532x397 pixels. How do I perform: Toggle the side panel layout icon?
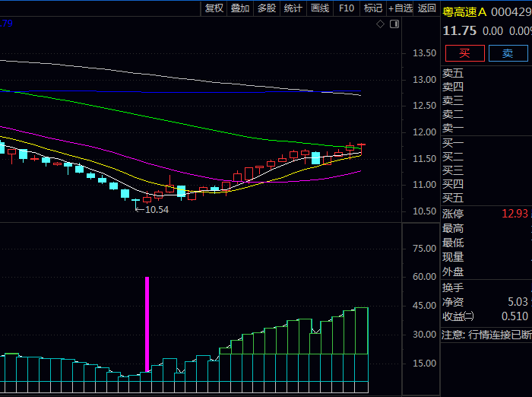[x=394, y=24]
